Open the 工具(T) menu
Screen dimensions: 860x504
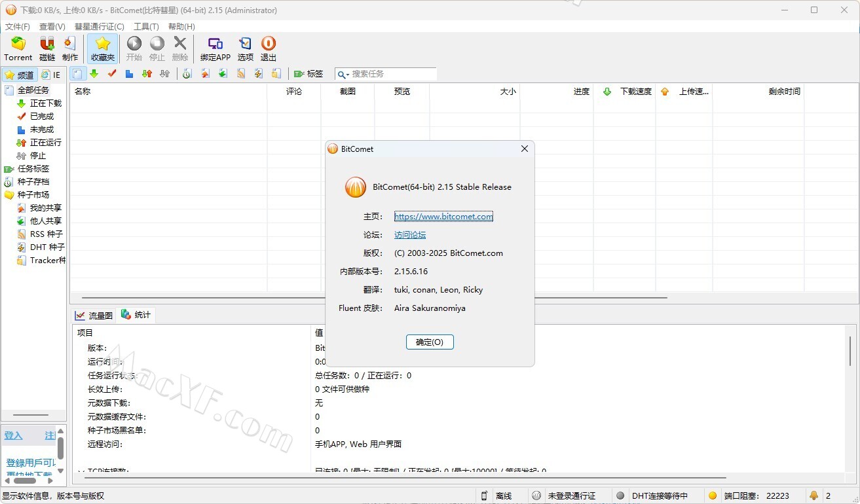tap(146, 27)
